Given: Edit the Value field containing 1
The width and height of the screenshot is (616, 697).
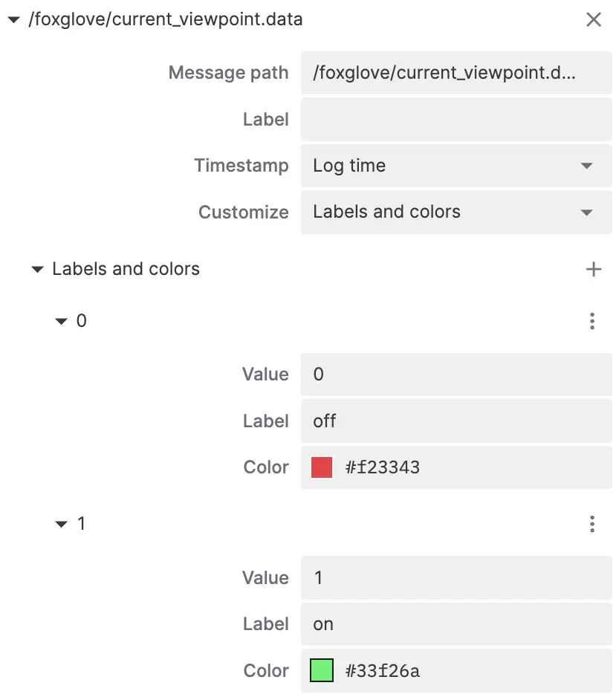Looking at the screenshot, I should click(x=455, y=578).
